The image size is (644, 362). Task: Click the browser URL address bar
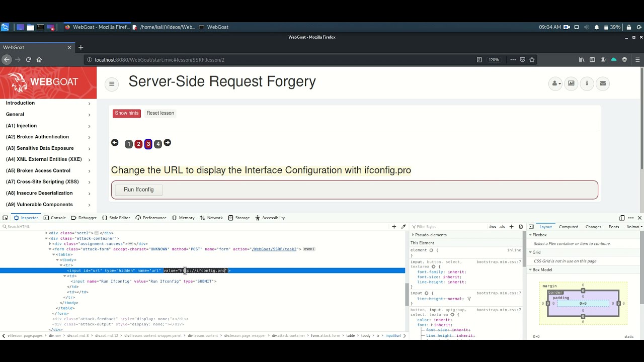279,59
